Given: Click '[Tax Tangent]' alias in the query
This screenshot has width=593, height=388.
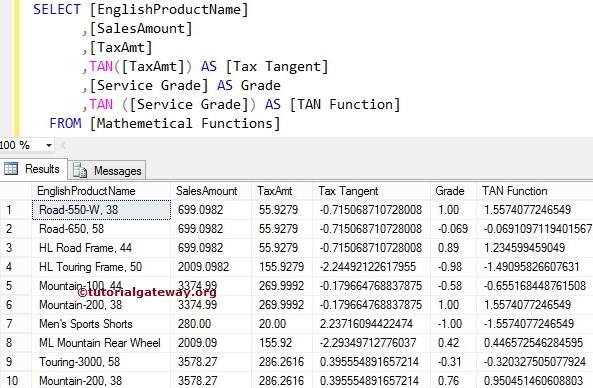Looking at the screenshot, I should point(277,67).
